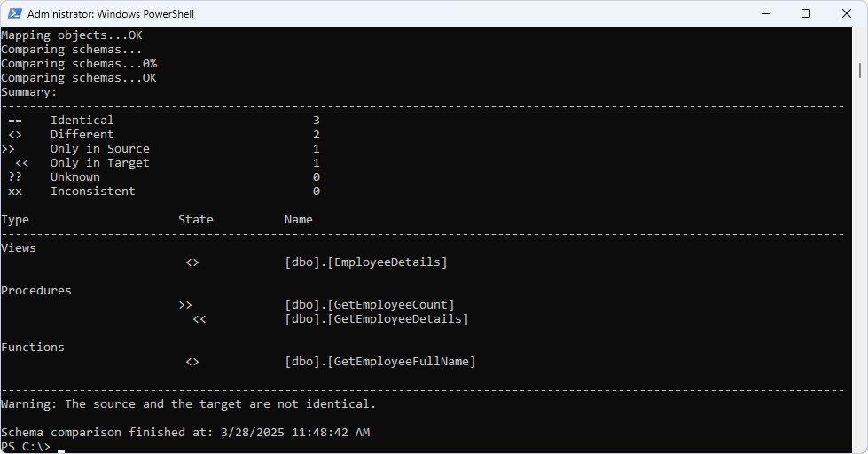Click the 'Procedures' section heading
Viewport: 868px width, 454px height.
(x=36, y=291)
